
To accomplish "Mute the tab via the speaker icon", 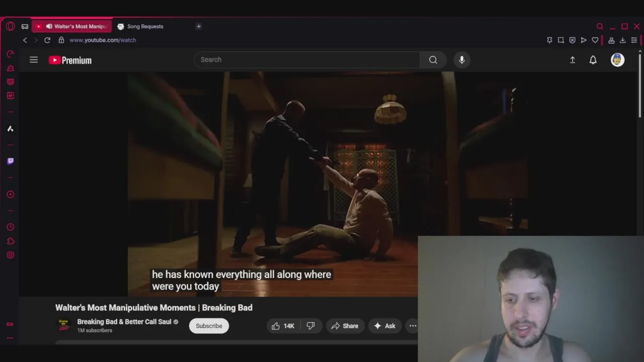I will point(49,26).
